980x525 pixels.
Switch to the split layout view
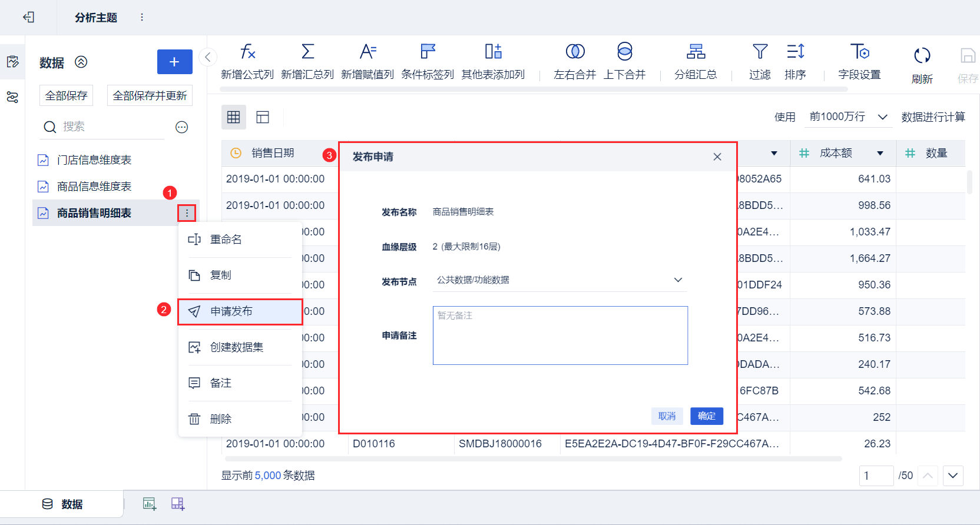coord(263,117)
